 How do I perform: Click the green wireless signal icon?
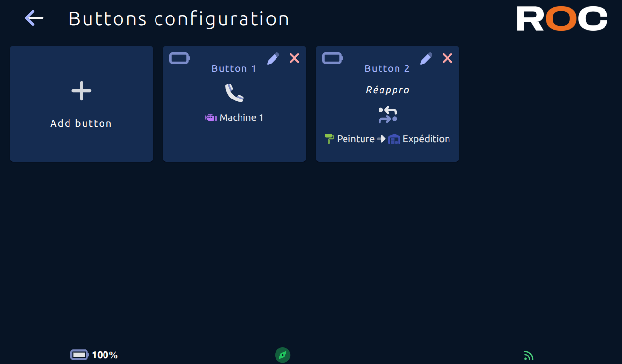[x=529, y=356]
